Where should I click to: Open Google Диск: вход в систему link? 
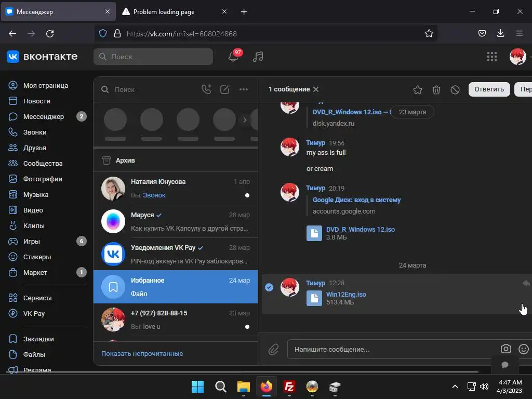coord(356,200)
